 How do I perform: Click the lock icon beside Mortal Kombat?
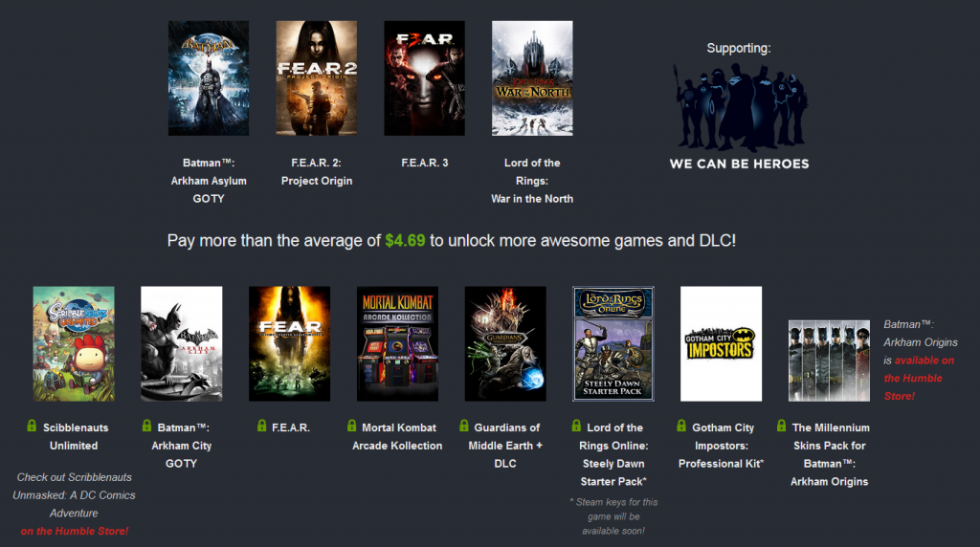[352, 427]
